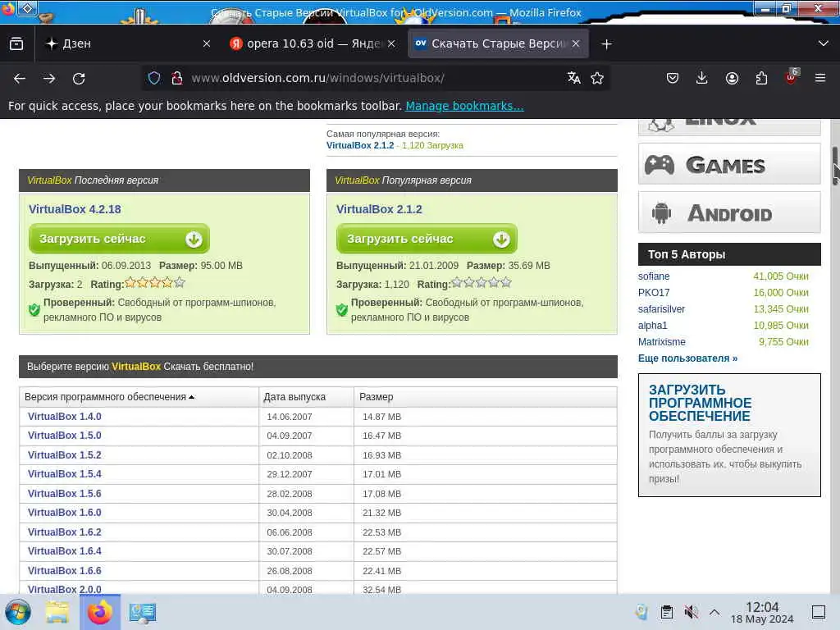Open VirtualBox 1.6.2 version link
840x630 pixels.
(64, 532)
